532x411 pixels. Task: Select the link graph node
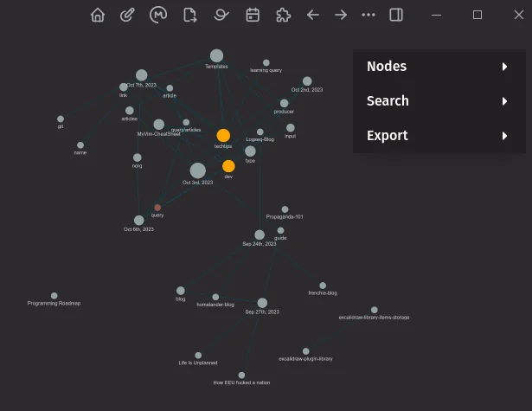124,87
